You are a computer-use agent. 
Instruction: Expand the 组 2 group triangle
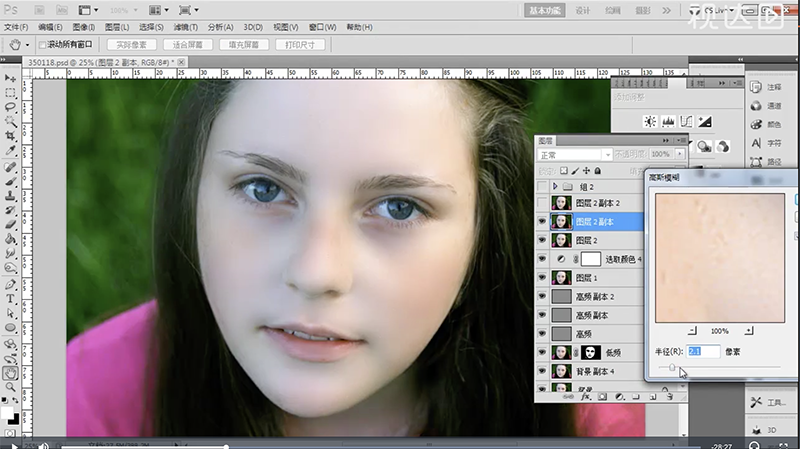[555, 187]
